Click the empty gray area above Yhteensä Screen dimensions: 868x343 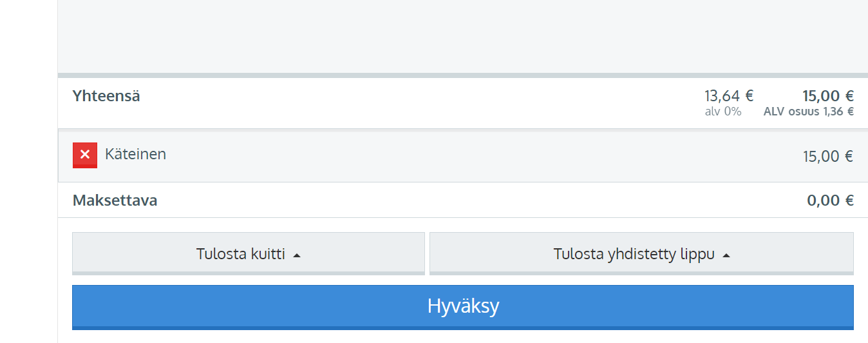tap(463, 36)
